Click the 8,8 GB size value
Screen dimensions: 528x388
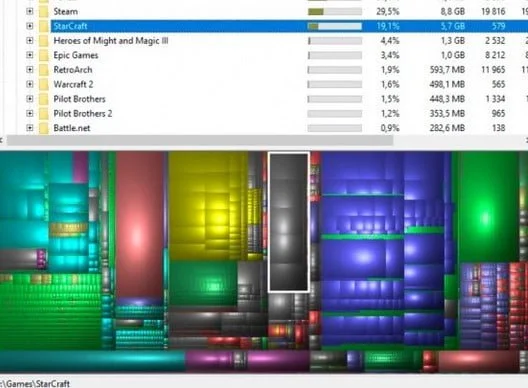[x=453, y=11]
